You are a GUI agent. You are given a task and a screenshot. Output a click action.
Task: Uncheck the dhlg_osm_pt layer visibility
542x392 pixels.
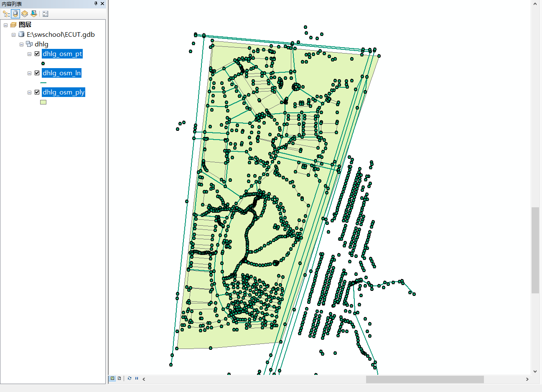coord(37,53)
